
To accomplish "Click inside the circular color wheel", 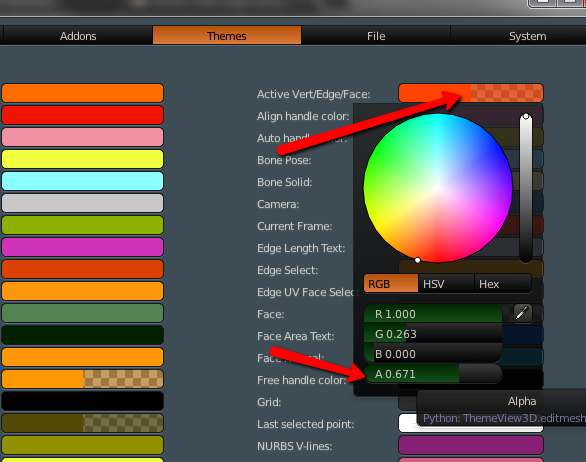I will click(438, 188).
